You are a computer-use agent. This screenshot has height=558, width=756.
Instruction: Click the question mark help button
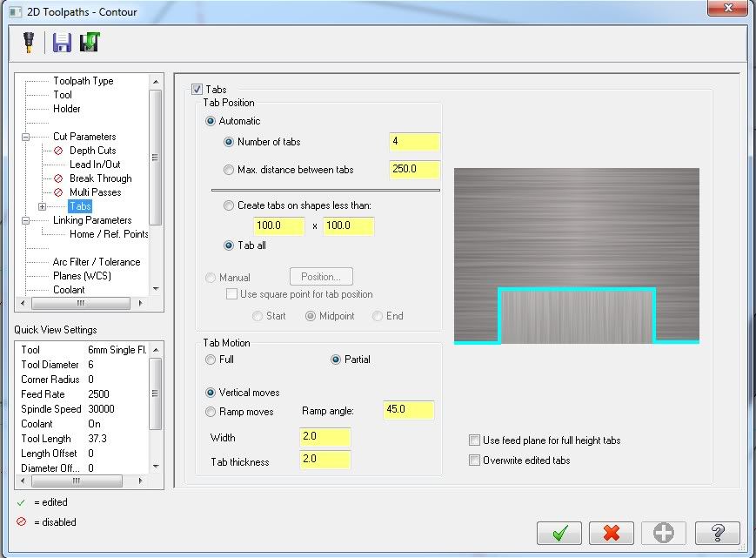click(x=717, y=533)
